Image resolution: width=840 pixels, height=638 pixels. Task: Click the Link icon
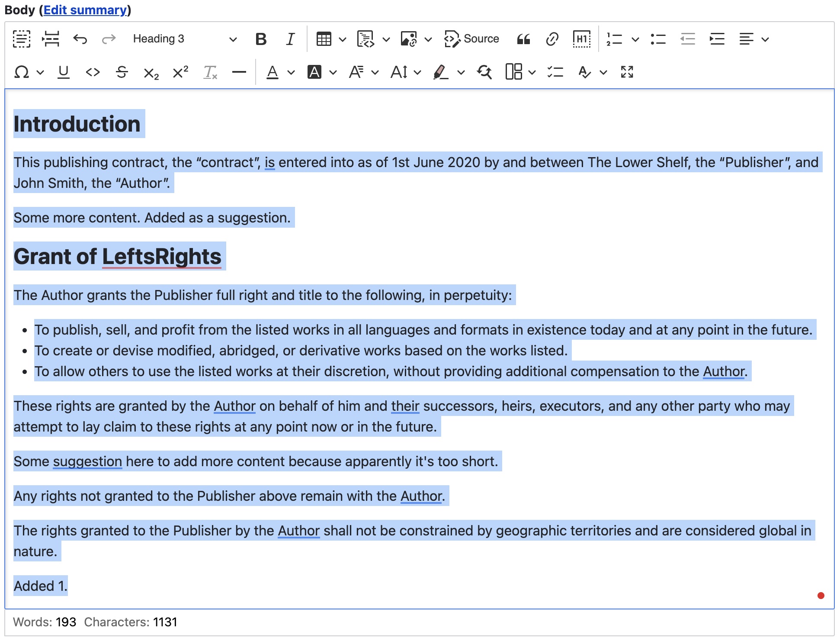pos(552,39)
